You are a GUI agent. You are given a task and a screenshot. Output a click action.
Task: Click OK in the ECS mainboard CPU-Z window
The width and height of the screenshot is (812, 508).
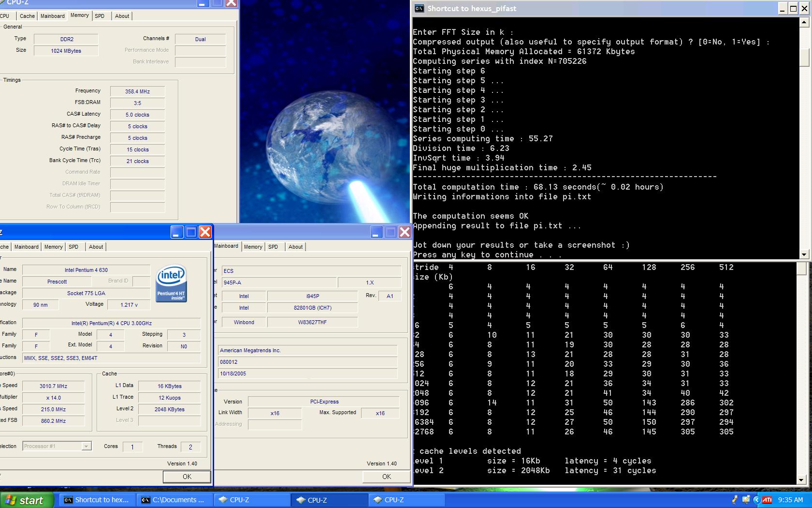(386, 477)
